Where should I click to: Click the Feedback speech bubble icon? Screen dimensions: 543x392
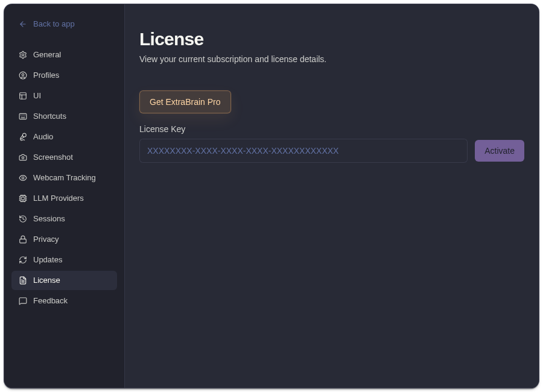pyautogui.click(x=23, y=300)
